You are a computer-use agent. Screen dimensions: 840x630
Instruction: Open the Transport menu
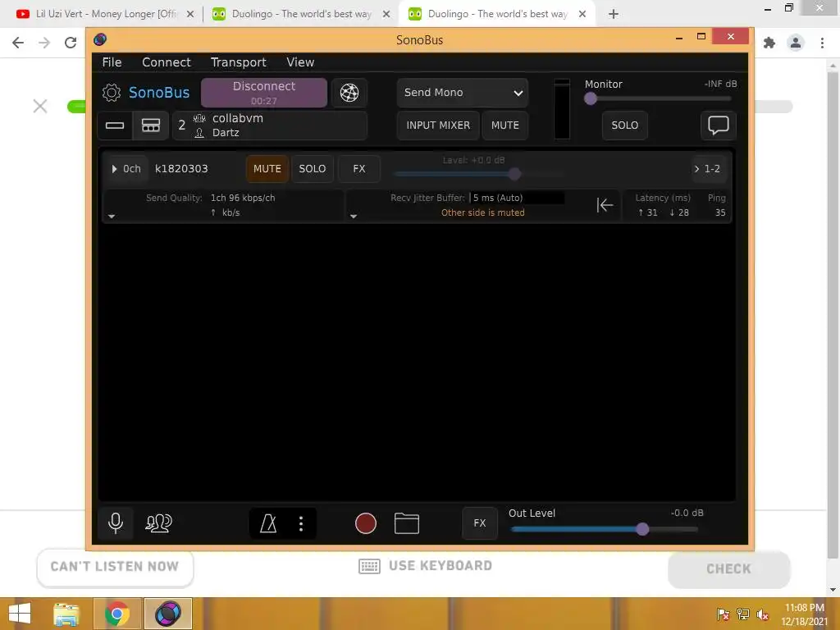(x=239, y=62)
